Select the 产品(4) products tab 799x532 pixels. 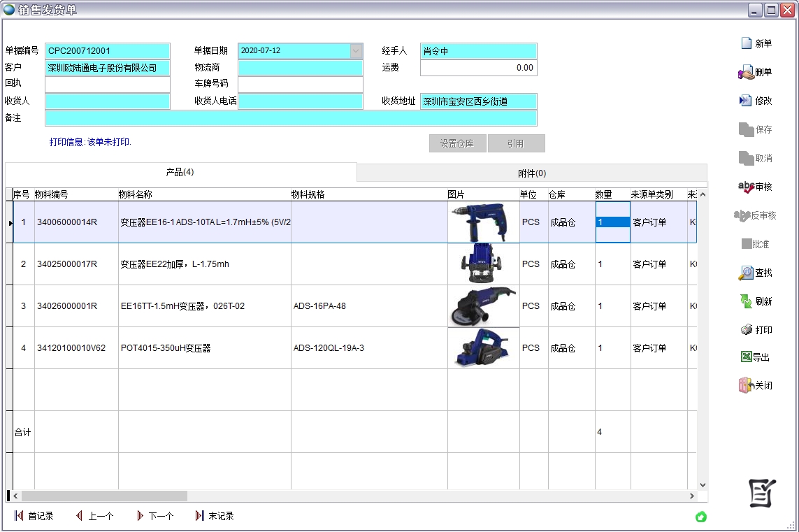(x=180, y=171)
